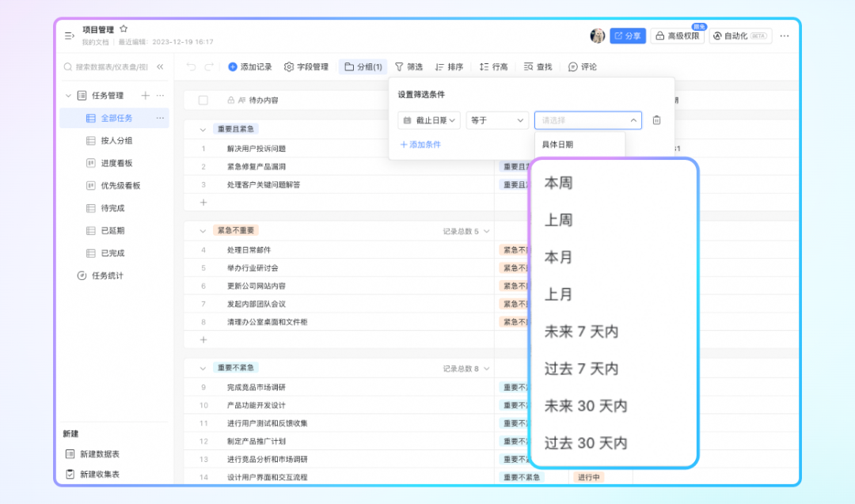Open 字段管理 field settings in toolbar

(306, 67)
